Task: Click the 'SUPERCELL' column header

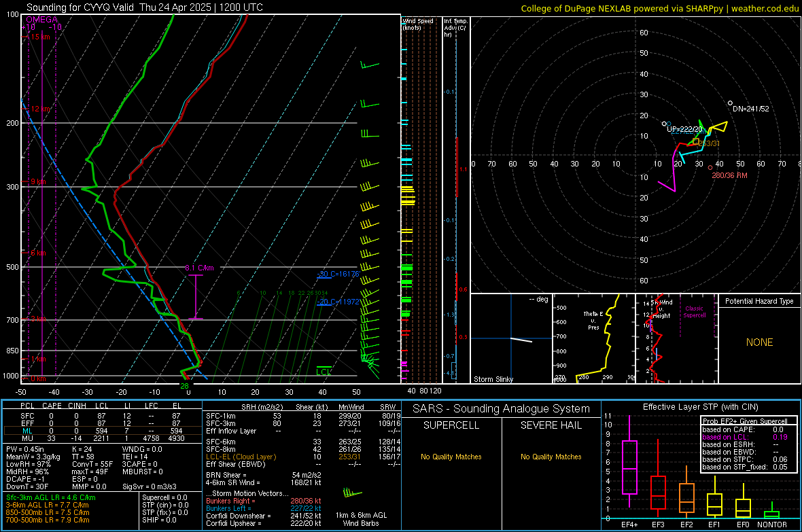Action: 451,425
